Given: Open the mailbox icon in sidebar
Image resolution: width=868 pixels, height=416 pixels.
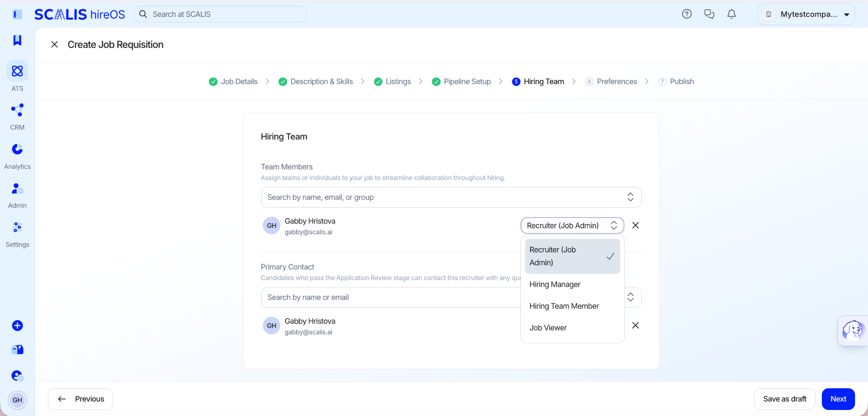Looking at the screenshot, I should [17, 350].
